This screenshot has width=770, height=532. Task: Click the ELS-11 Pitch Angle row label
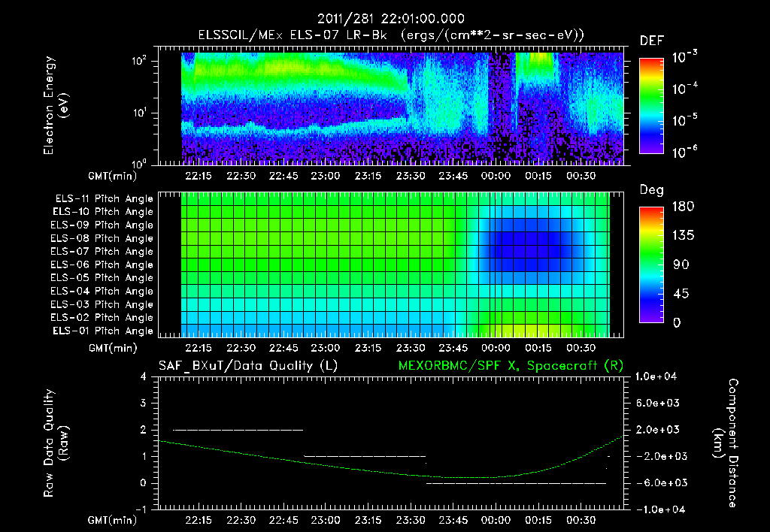[x=104, y=199]
